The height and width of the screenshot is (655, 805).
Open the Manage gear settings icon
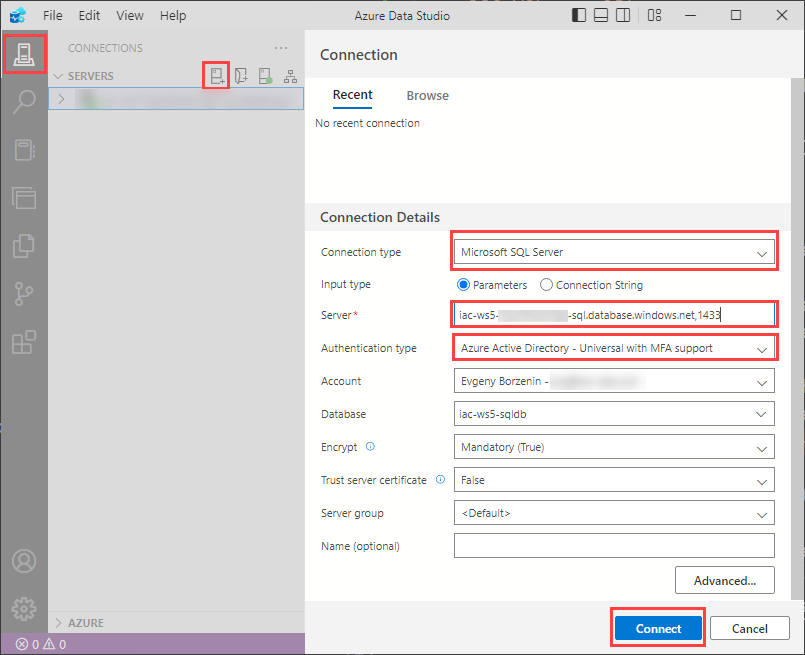coord(24,609)
